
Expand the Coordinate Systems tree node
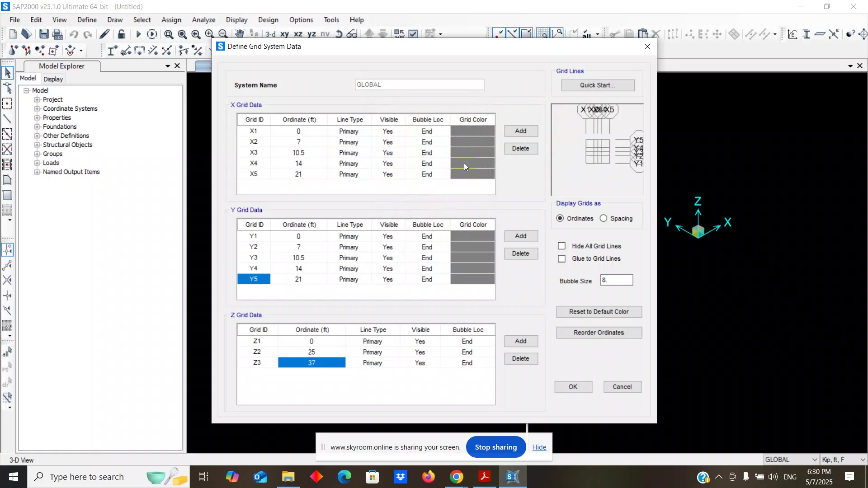[x=37, y=108]
